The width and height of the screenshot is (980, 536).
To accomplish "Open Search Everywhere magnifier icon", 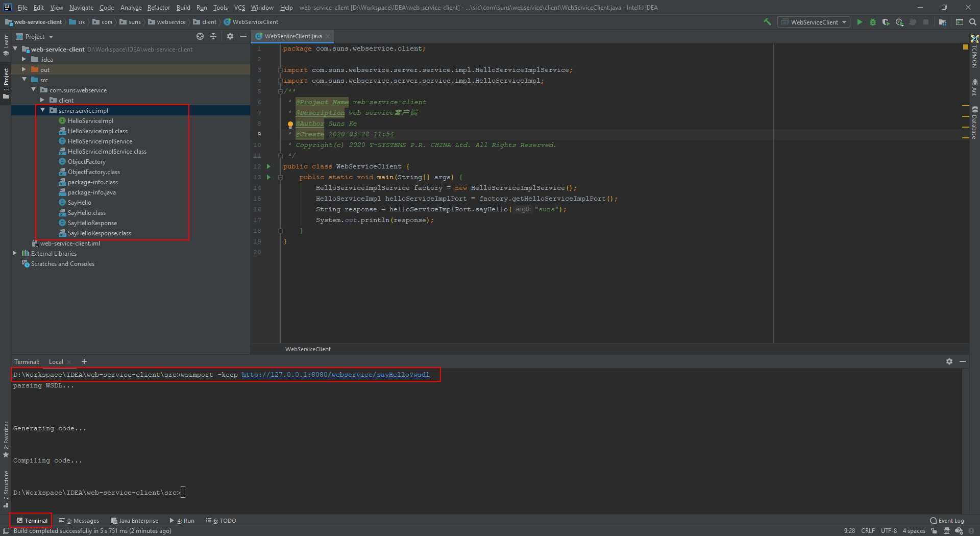I will pos(973,22).
